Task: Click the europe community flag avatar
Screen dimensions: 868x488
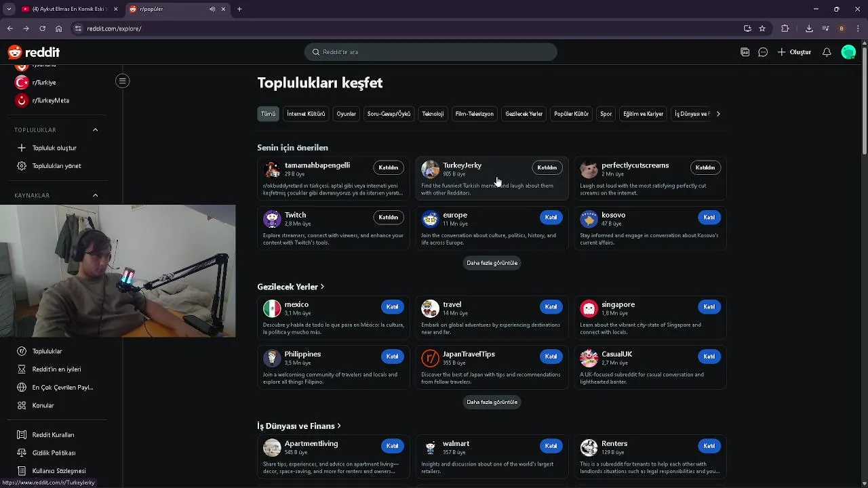Action: (430, 219)
